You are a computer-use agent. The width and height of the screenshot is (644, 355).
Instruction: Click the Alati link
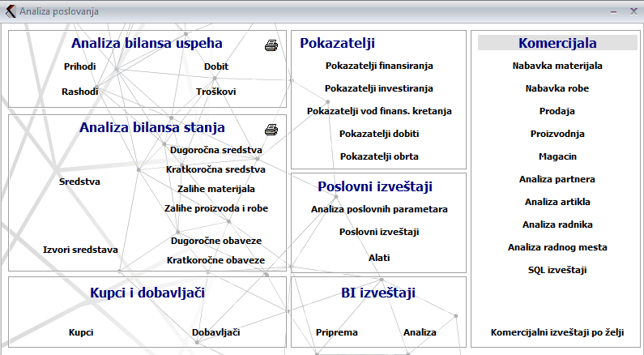coord(379,257)
